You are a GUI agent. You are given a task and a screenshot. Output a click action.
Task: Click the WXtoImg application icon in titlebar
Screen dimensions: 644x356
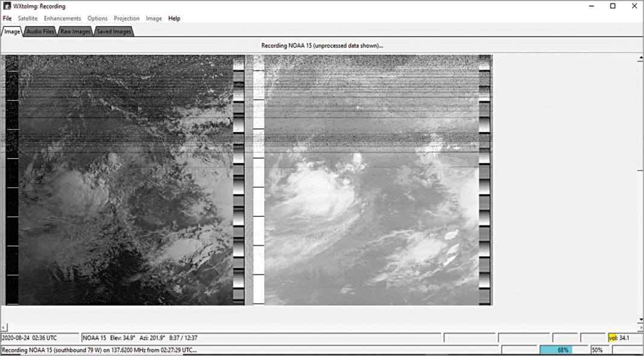click(6, 6)
